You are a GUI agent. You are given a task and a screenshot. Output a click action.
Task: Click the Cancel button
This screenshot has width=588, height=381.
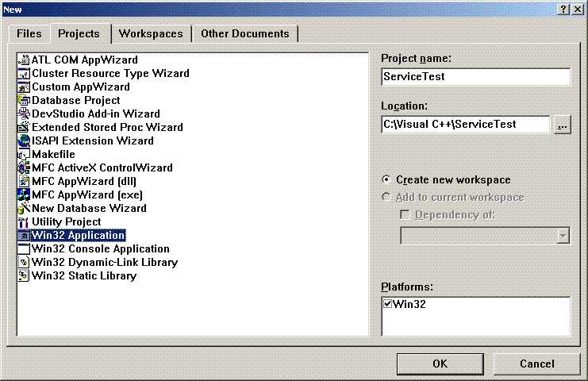(537, 364)
